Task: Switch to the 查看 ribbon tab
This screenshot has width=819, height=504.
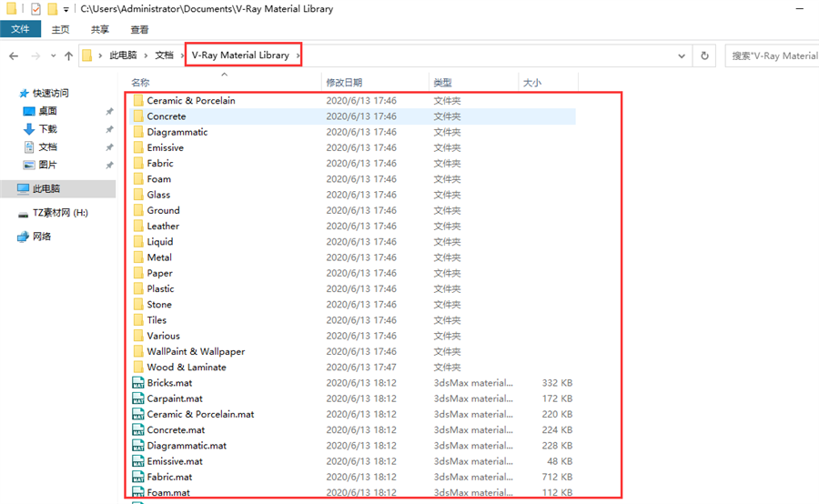Action: click(x=139, y=30)
